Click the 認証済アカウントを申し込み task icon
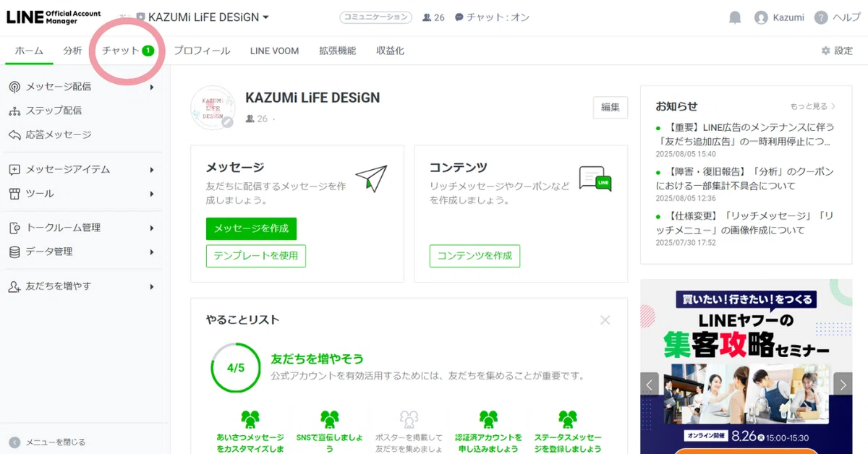This screenshot has width=868, height=454. [x=488, y=419]
